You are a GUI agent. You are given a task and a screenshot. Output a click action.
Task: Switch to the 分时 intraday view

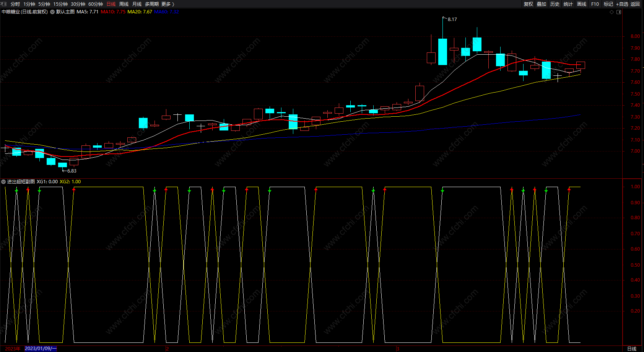point(15,4)
